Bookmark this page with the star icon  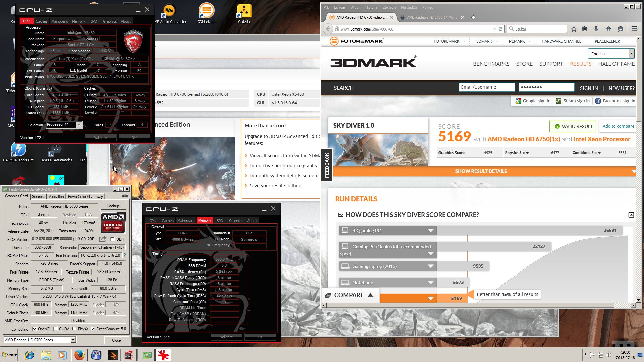click(574, 29)
